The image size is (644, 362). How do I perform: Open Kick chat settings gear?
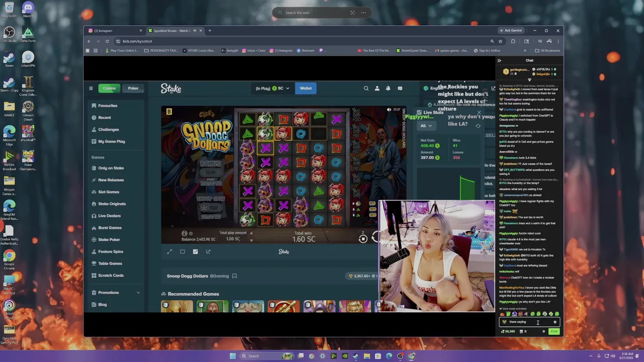[544, 331]
